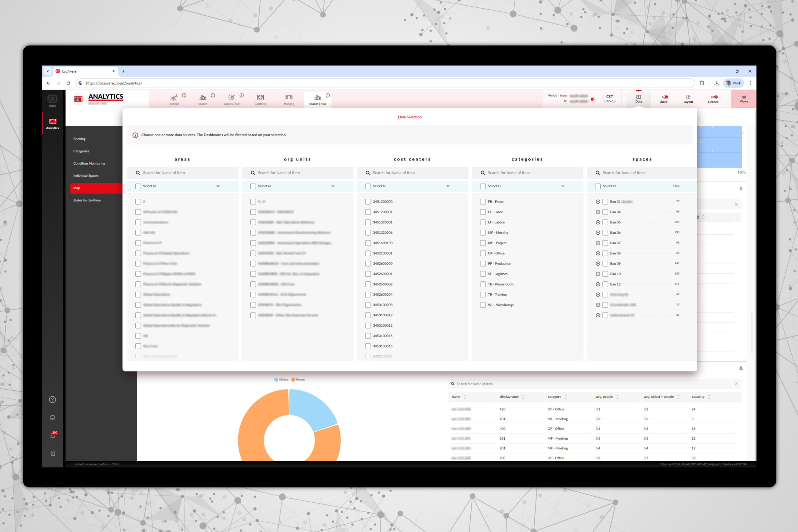
Task: Expand the Bau 04 spaces entry
Action: point(598,212)
